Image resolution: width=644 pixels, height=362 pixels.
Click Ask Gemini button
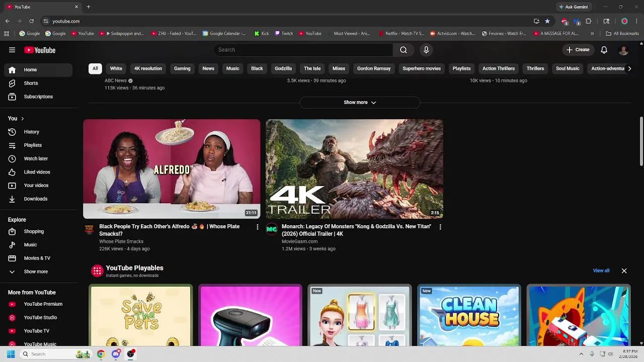click(x=573, y=7)
